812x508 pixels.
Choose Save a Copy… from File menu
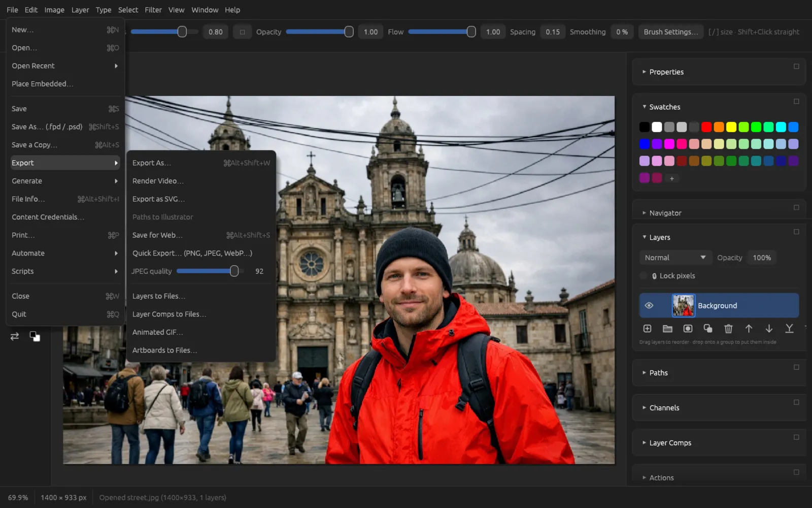65,145
